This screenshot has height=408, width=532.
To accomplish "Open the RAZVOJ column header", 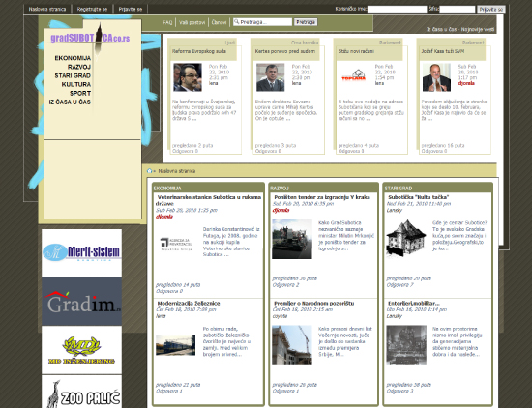I will [x=280, y=189].
